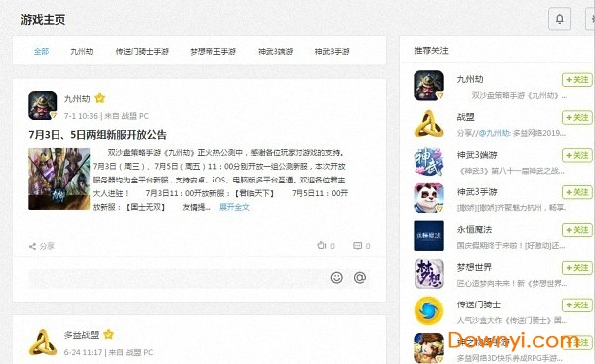Like the 九州劫 post
595x364 pixels.
coord(326,246)
